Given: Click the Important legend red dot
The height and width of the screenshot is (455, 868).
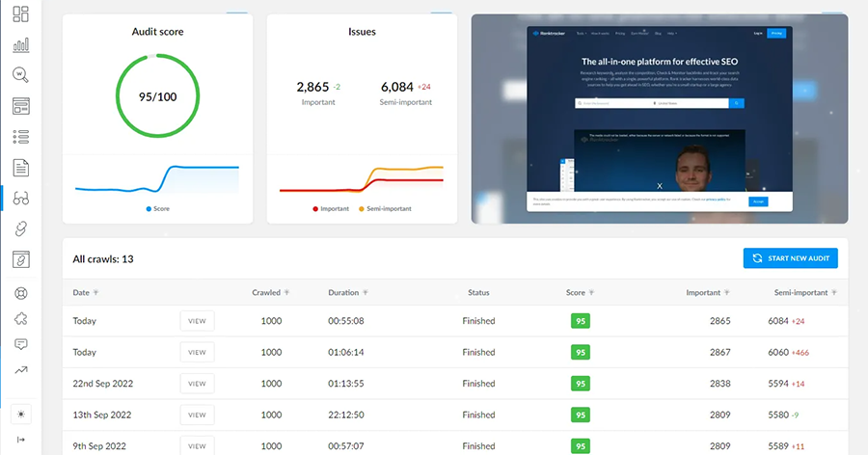Looking at the screenshot, I should (315, 208).
